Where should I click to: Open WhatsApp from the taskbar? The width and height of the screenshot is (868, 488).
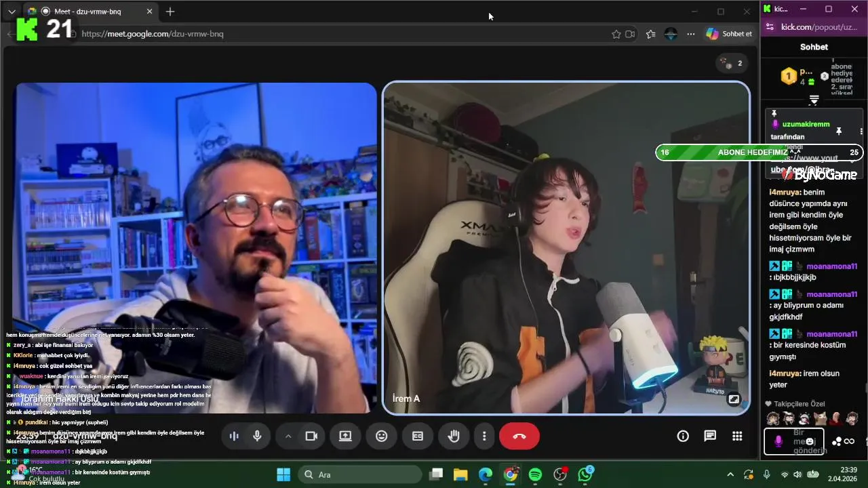pyautogui.click(x=585, y=474)
